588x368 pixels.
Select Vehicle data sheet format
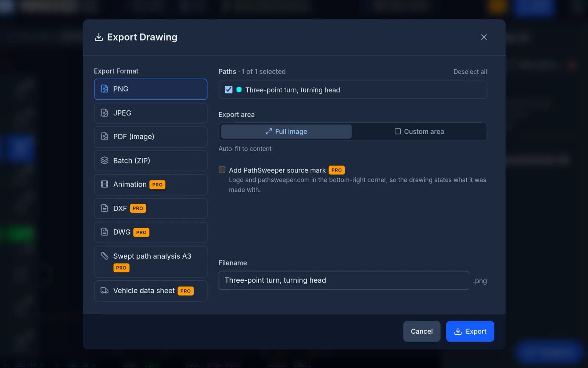click(x=151, y=291)
